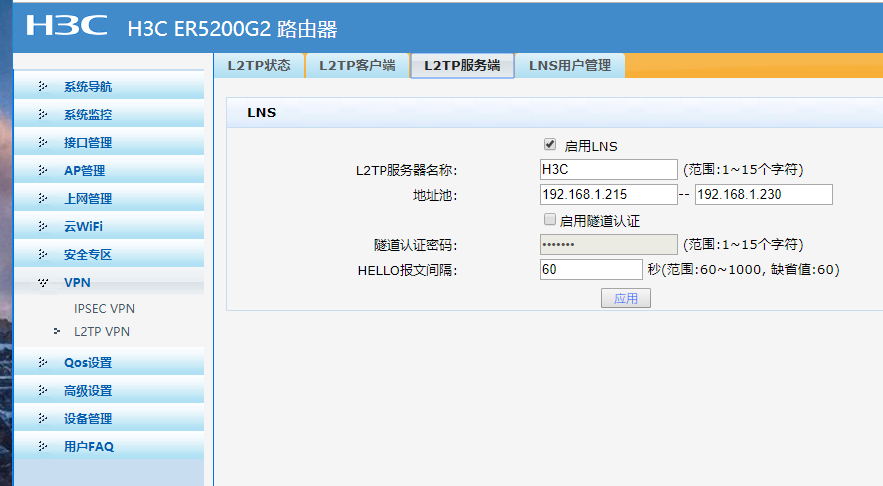The image size is (883, 486).
Task: Switch to LNS用户管理 tab
Action: click(x=570, y=65)
